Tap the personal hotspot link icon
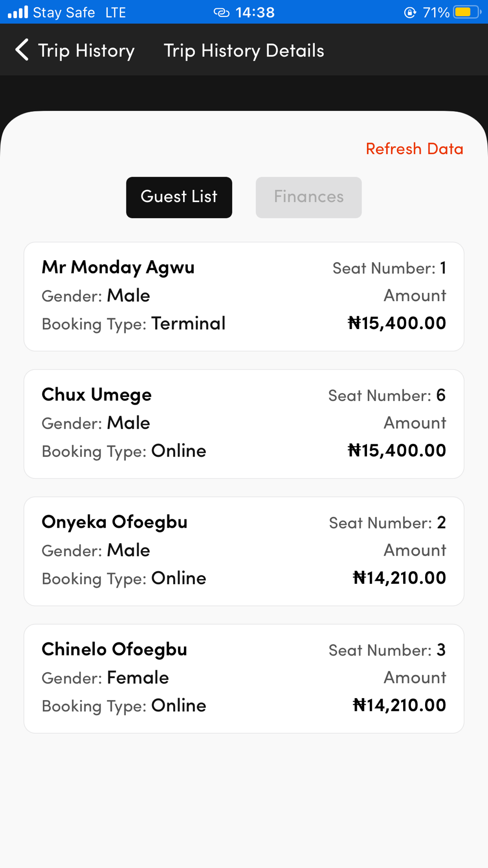Viewport: 488px width, 868px height. [222, 13]
